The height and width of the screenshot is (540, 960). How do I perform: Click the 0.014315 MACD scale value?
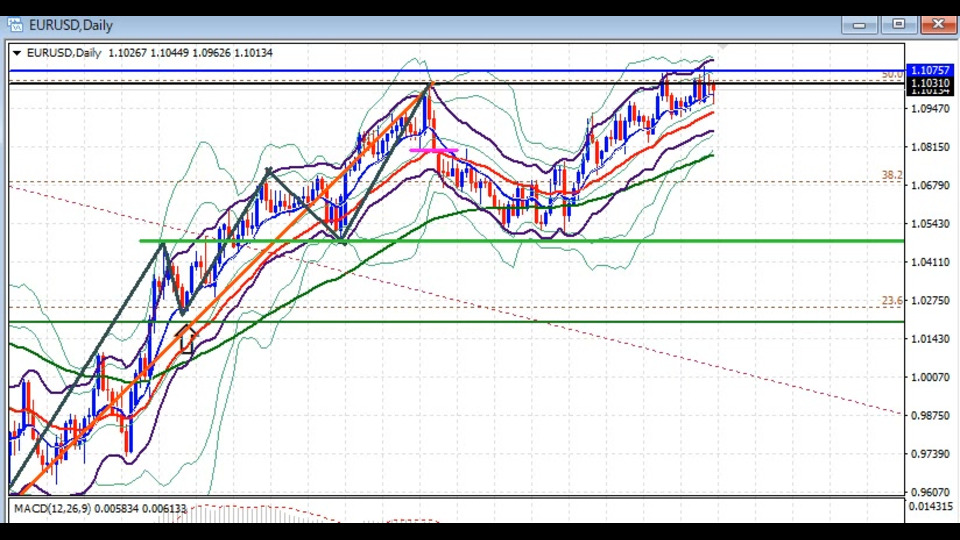931,506
